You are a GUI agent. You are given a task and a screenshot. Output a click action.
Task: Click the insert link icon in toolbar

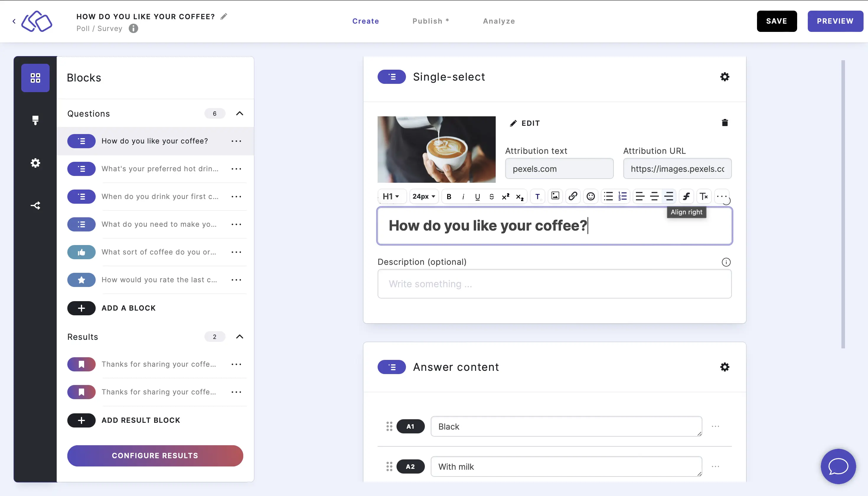click(572, 196)
